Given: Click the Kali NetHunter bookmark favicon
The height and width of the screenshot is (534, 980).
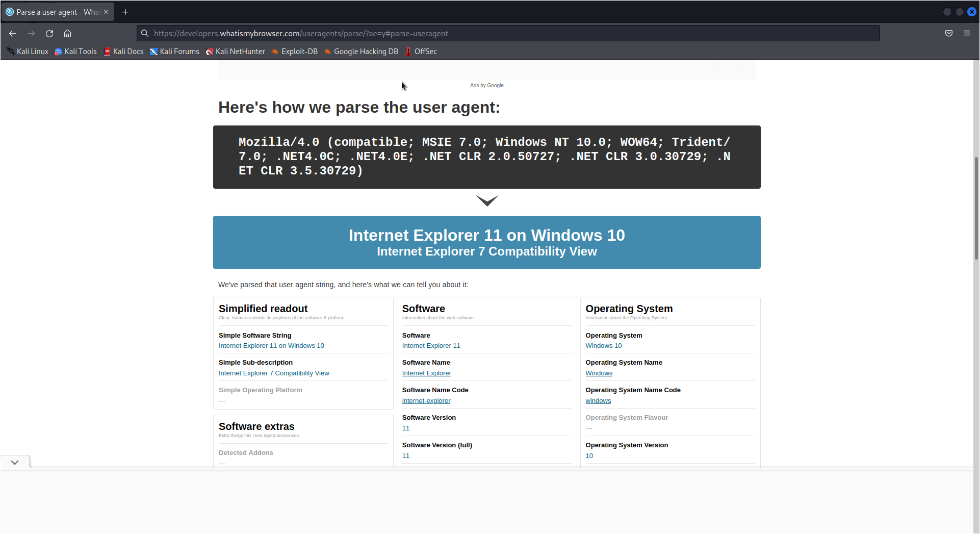Looking at the screenshot, I should 210,52.
